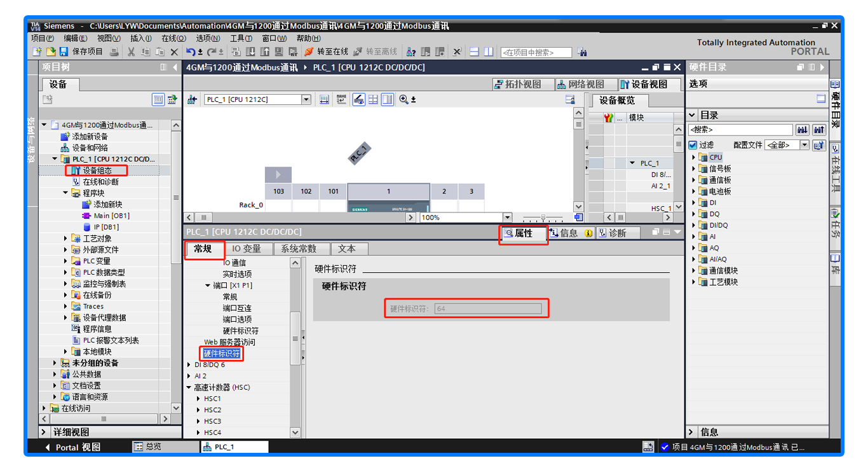Click the search-in-project binoculars icon

coord(582,52)
